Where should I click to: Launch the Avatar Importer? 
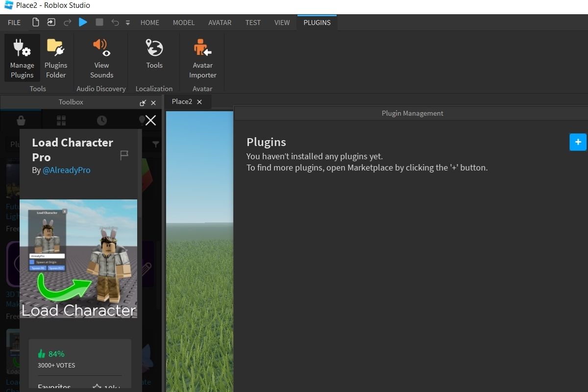pyautogui.click(x=202, y=58)
